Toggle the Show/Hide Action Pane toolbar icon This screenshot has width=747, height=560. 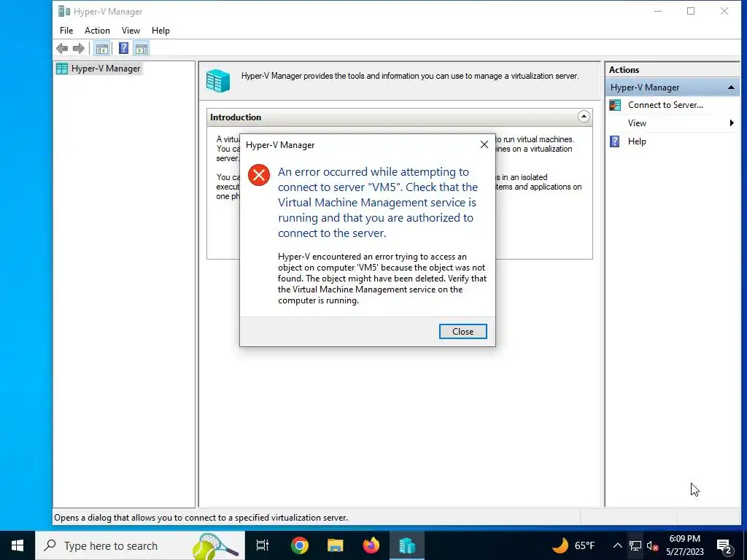(142, 48)
